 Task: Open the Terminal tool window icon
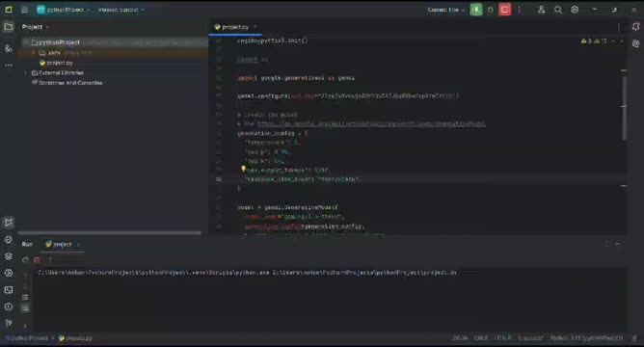(9, 290)
